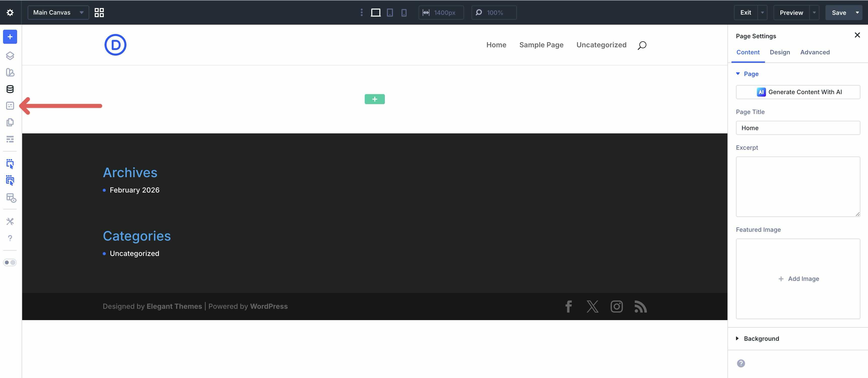This screenshot has height=378, width=868.
Task: Toggle the switch at the bottom of the sidebar
Action: [10, 262]
